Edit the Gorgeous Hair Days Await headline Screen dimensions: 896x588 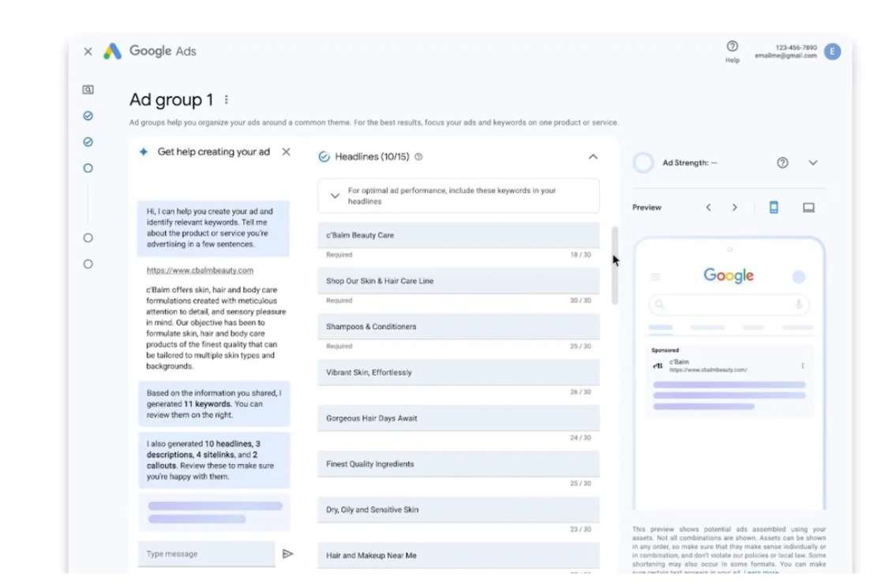tap(459, 418)
